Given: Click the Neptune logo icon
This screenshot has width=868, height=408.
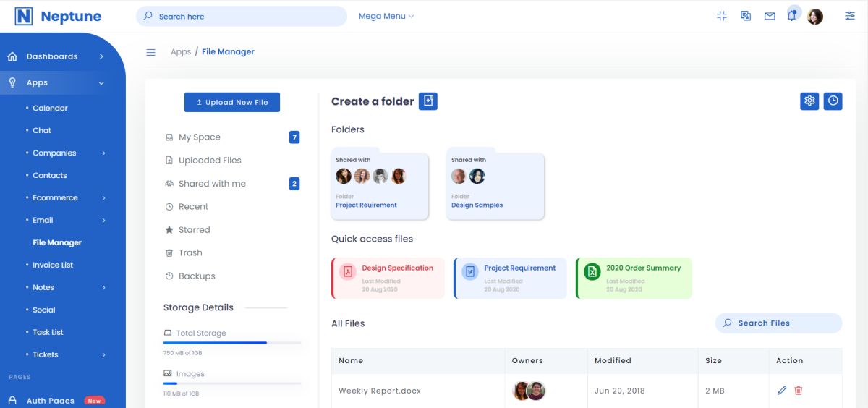Looking at the screenshot, I should pos(24,16).
